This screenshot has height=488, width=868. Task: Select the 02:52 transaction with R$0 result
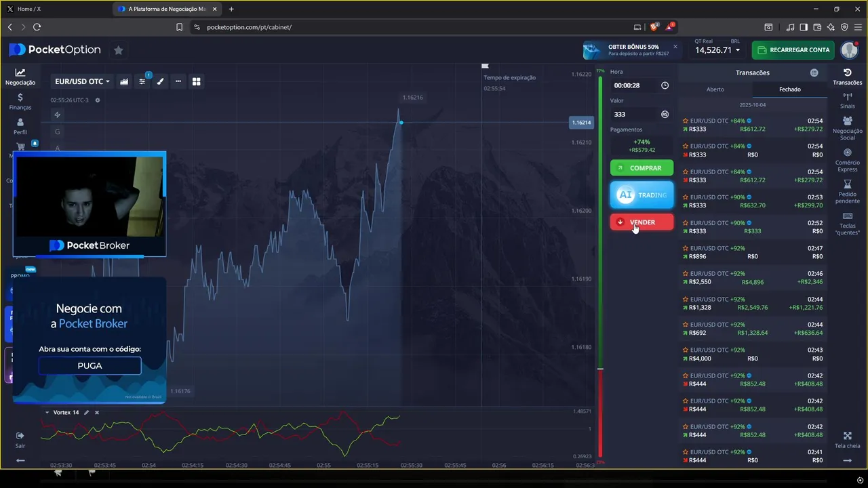coord(752,227)
